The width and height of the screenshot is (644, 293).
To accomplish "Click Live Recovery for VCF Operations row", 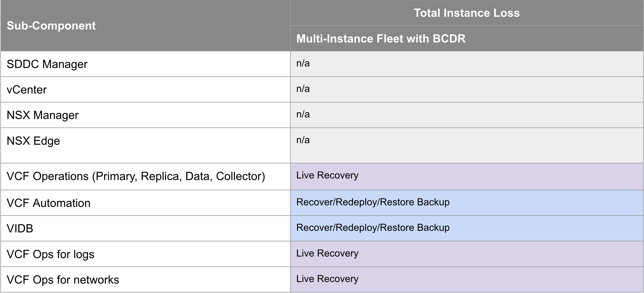I will [x=327, y=176].
